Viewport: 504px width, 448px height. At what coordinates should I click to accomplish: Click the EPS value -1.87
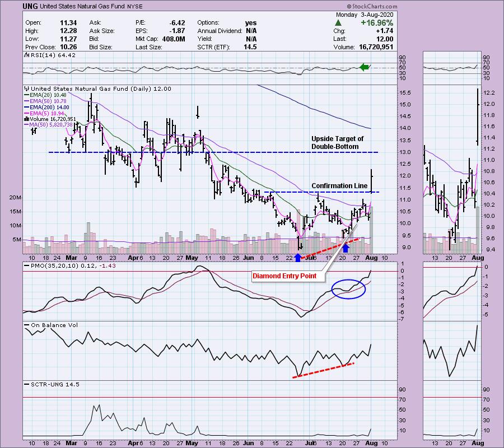tap(177, 31)
